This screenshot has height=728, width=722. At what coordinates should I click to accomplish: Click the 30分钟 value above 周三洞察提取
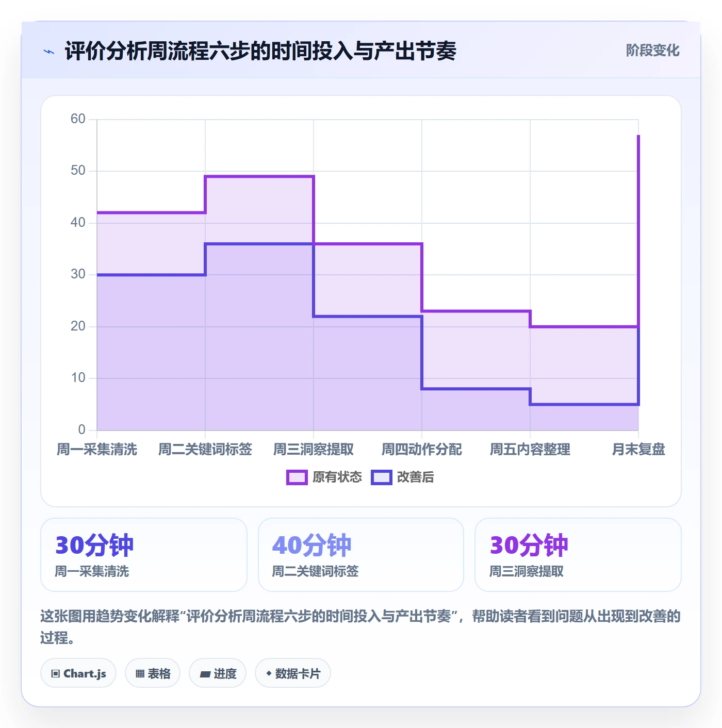[x=529, y=545]
